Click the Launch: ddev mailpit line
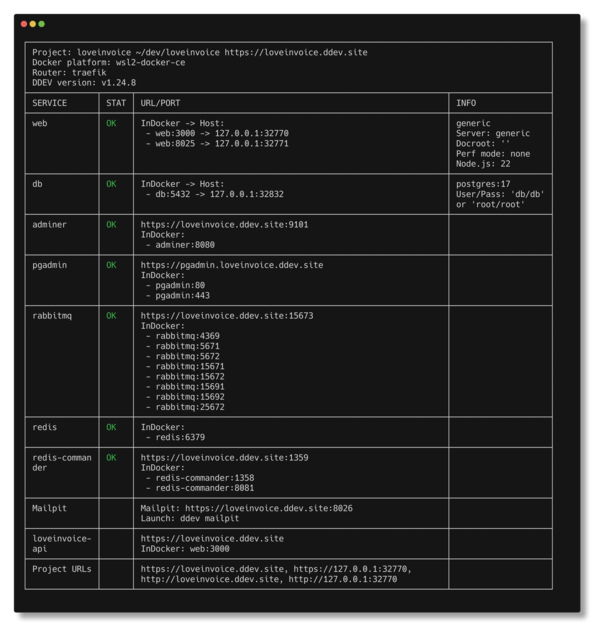The height and width of the screenshot is (632, 600). click(190, 518)
